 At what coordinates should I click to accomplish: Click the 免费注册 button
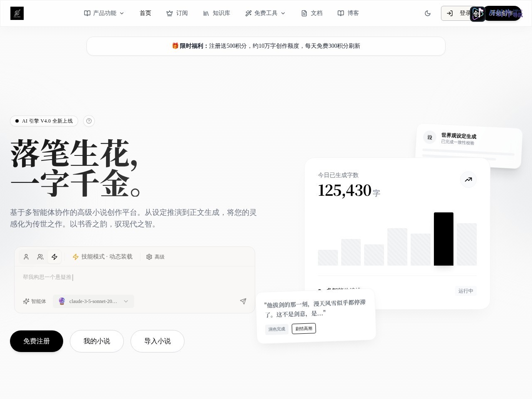point(37,341)
